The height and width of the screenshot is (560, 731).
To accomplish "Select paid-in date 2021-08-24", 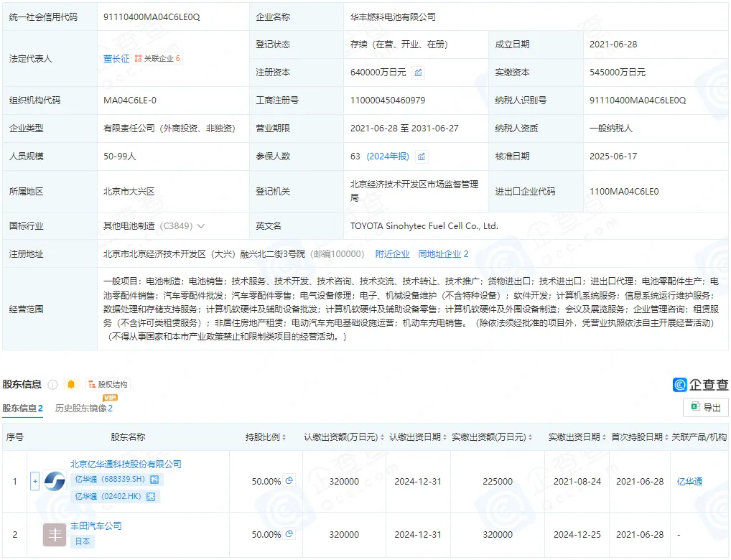I will [x=577, y=482].
